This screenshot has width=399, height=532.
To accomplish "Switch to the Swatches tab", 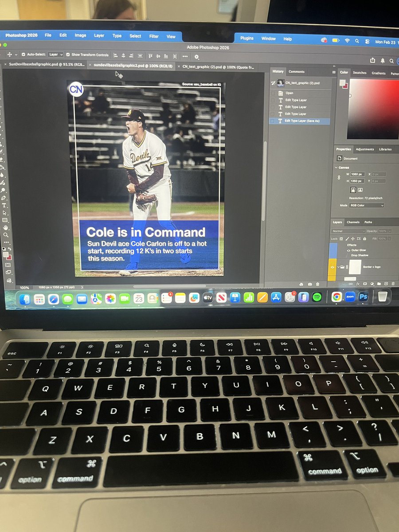I will [x=360, y=73].
